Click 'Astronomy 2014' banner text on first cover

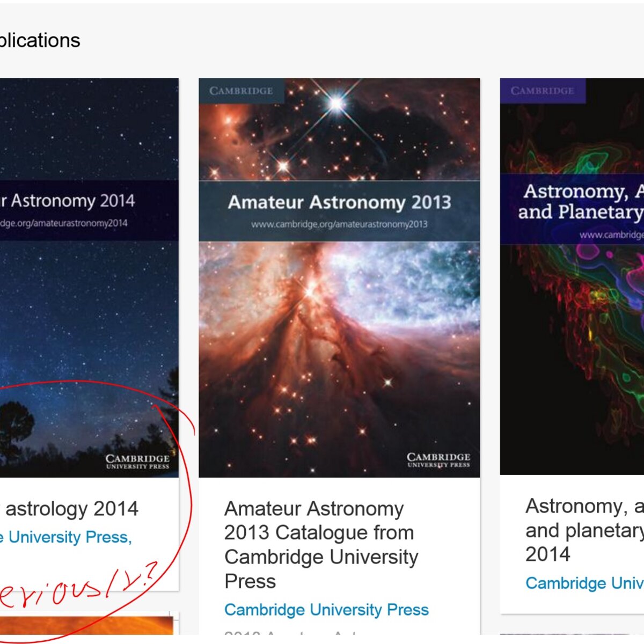click(x=68, y=201)
